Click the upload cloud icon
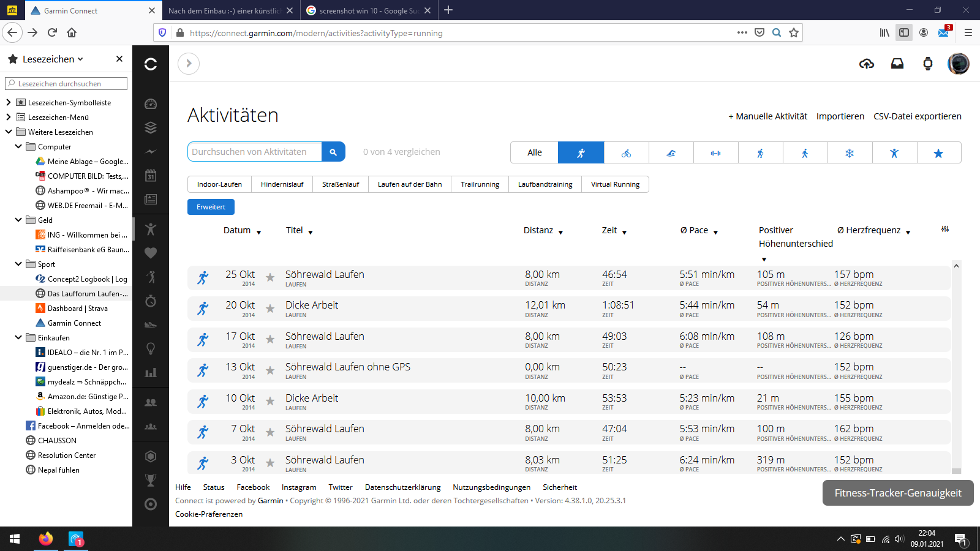Image resolution: width=980 pixels, height=551 pixels. (866, 64)
